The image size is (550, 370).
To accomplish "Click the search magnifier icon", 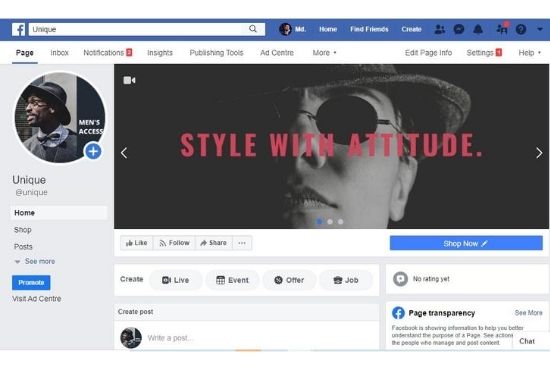I will click(x=253, y=29).
